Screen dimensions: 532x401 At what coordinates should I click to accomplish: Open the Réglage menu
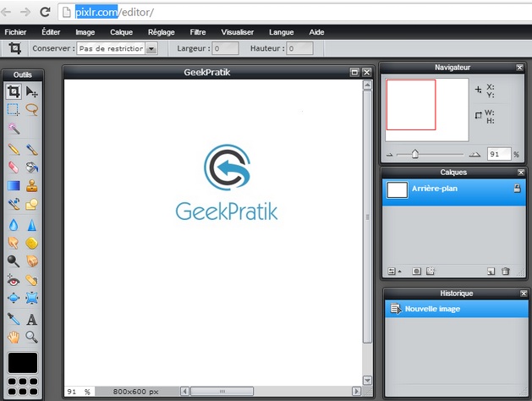pyautogui.click(x=162, y=32)
